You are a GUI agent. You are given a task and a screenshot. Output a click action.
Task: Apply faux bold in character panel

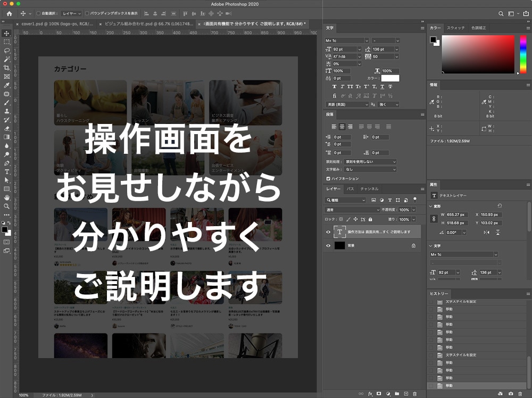point(334,87)
